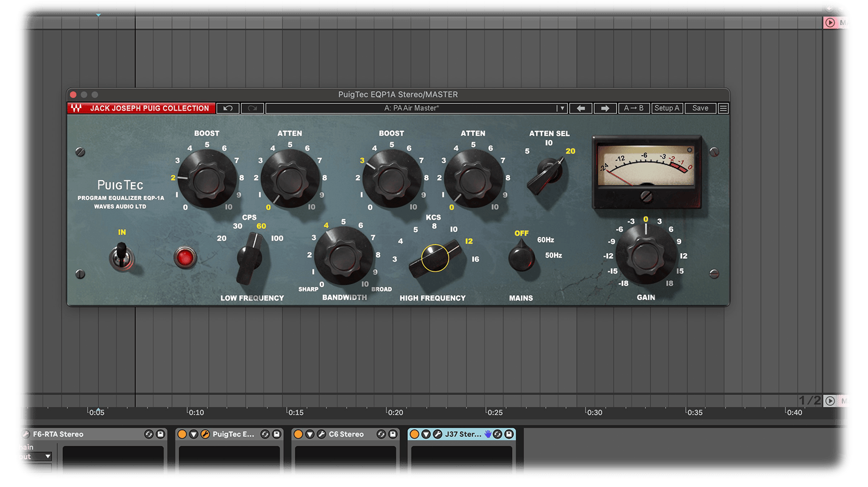The width and height of the screenshot is (868, 487).
Task: Click save preset icon on J37 device
Action: (509, 434)
